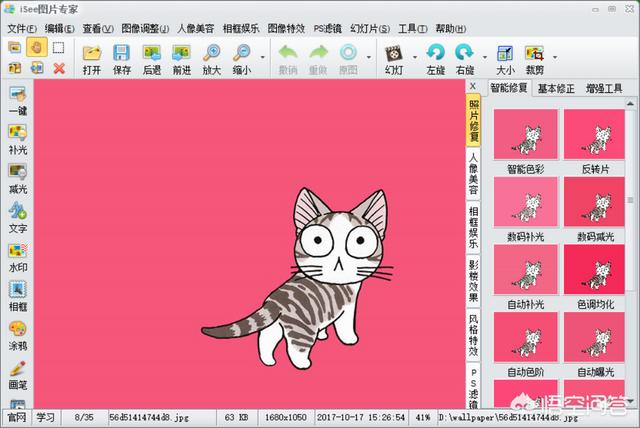The height and width of the screenshot is (428, 640).
Task: Apply the 色调均化 effect thumbnail
Action: click(x=594, y=270)
